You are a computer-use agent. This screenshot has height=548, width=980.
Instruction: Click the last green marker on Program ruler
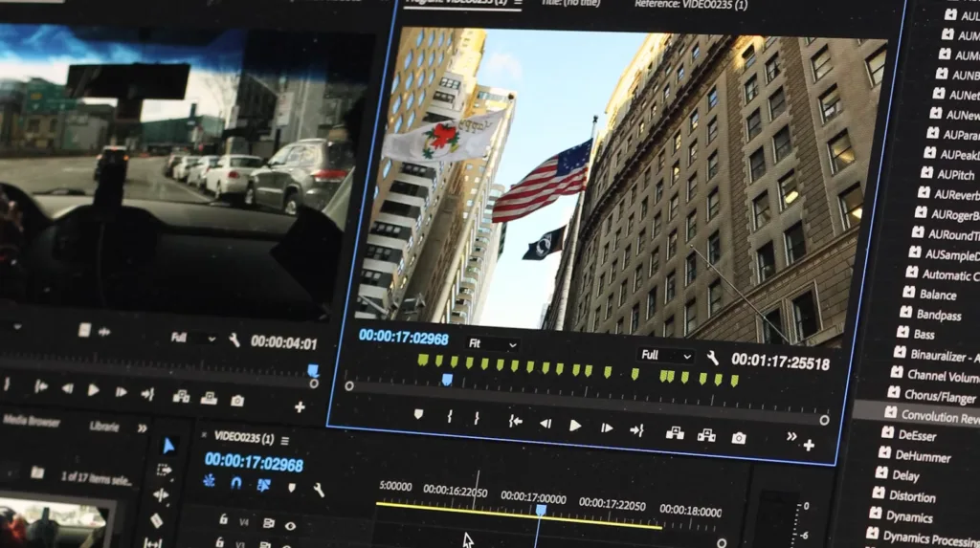[735, 380]
